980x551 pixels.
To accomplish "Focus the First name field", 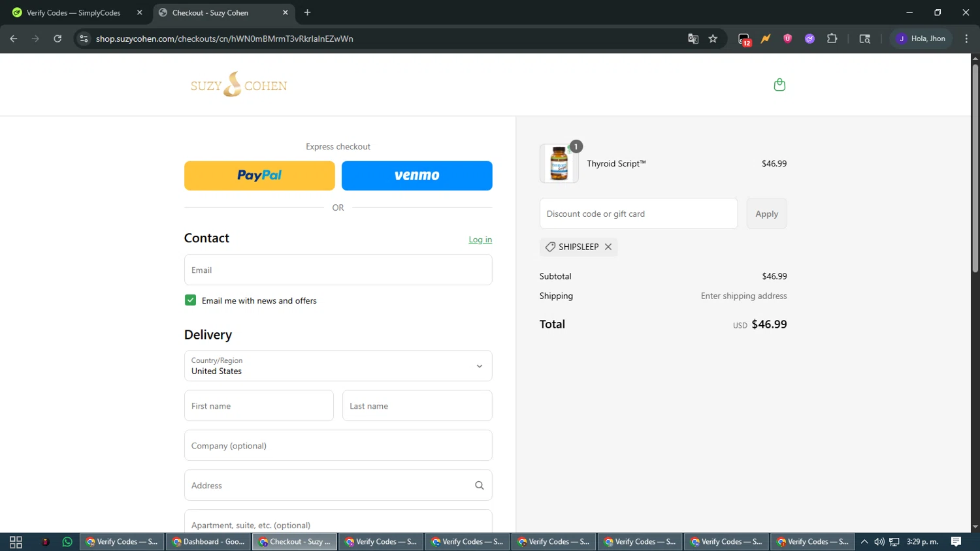I will click(x=259, y=405).
